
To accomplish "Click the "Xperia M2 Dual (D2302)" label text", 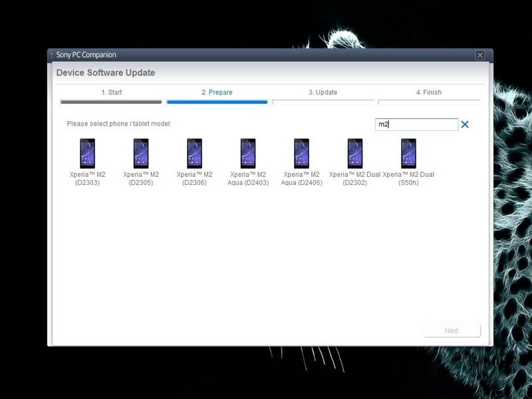I will click(355, 178).
